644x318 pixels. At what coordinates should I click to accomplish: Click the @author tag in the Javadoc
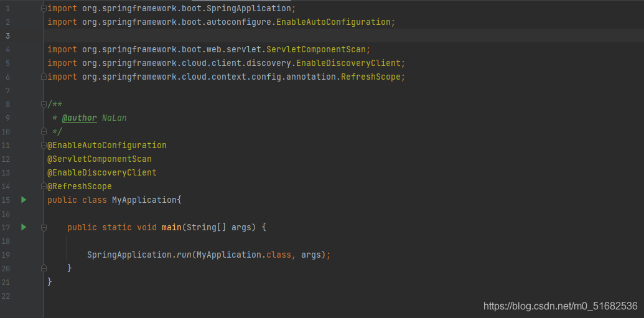click(79, 118)
